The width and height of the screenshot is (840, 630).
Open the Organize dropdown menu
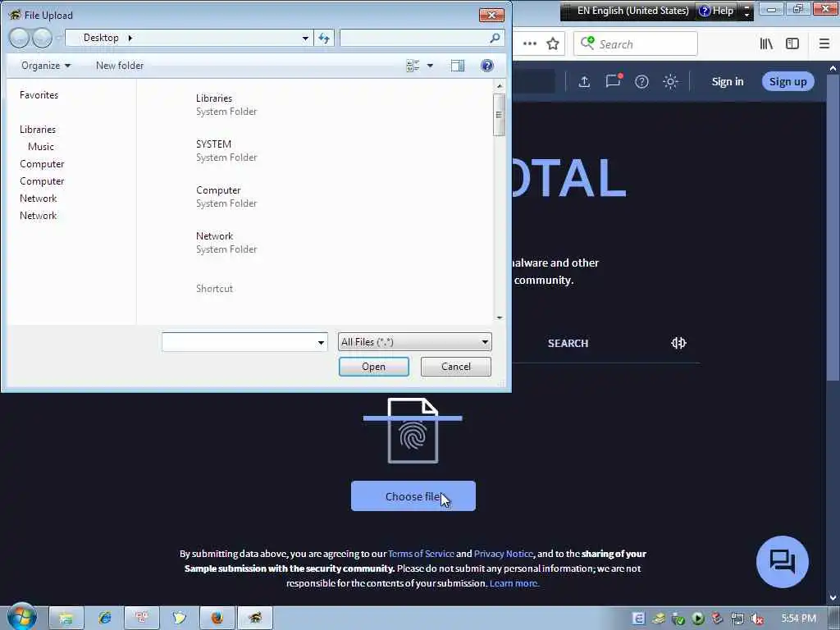pos(46,66)
